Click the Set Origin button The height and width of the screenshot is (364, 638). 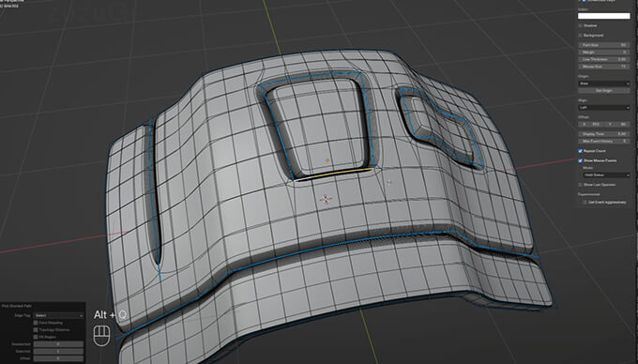[x=604, y=90]
